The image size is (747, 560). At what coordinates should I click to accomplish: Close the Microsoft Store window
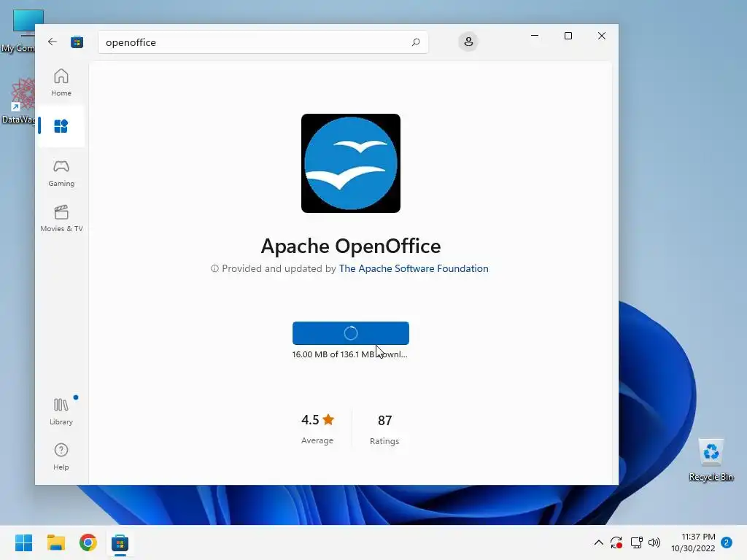602,36
